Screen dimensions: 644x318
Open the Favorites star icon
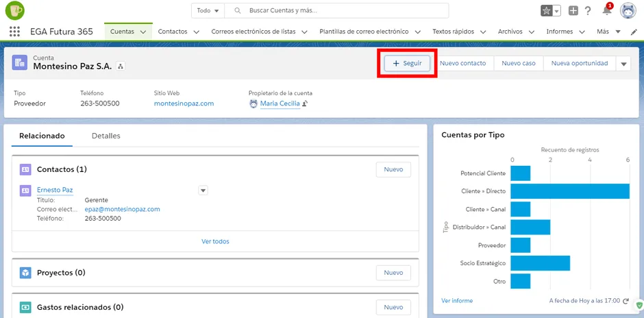pyautogui.click(x=546, y=11)
